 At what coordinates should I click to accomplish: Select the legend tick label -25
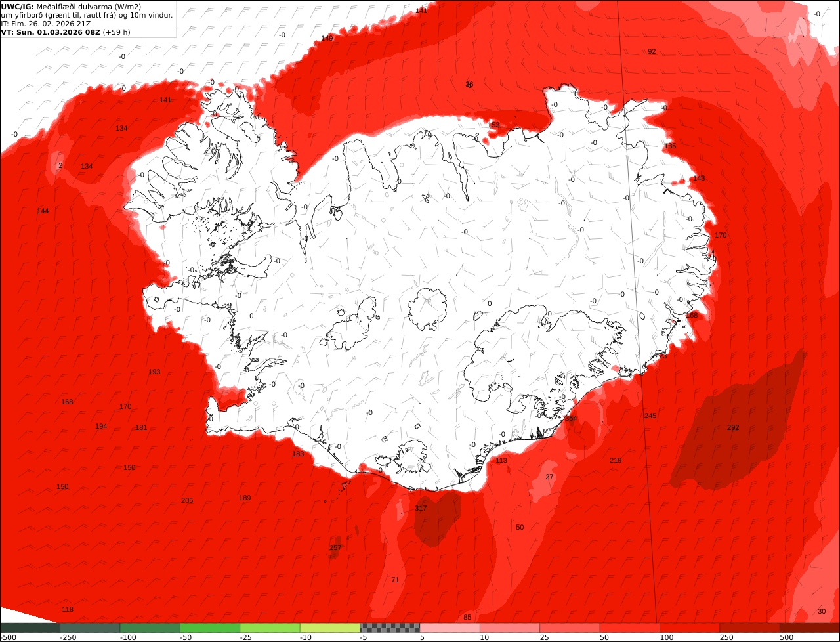point(247,637)
